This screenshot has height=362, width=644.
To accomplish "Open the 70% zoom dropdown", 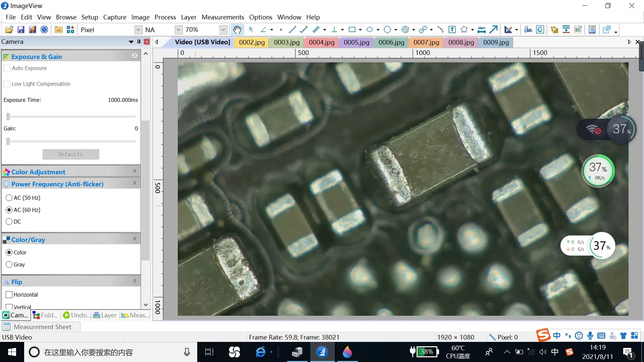I will 223,29.
